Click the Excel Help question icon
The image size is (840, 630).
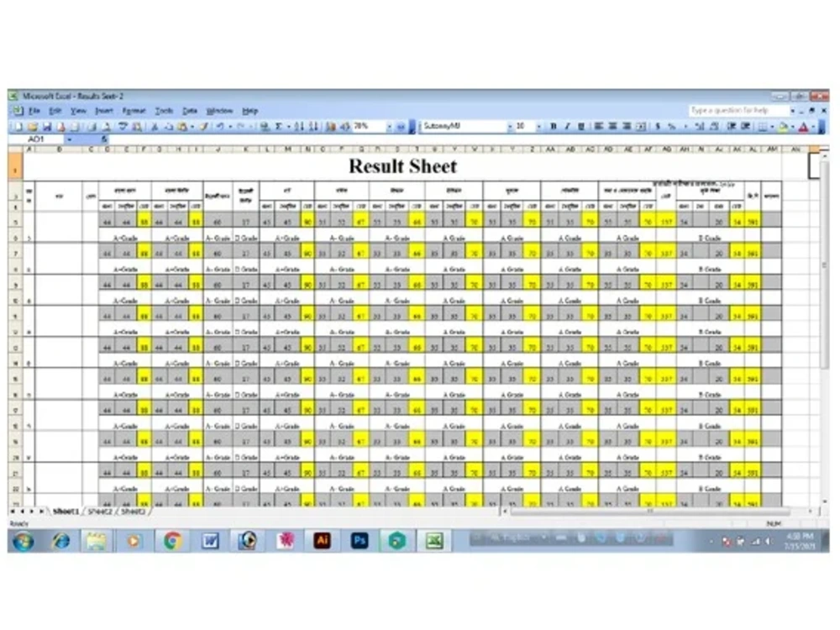point(401,127)
